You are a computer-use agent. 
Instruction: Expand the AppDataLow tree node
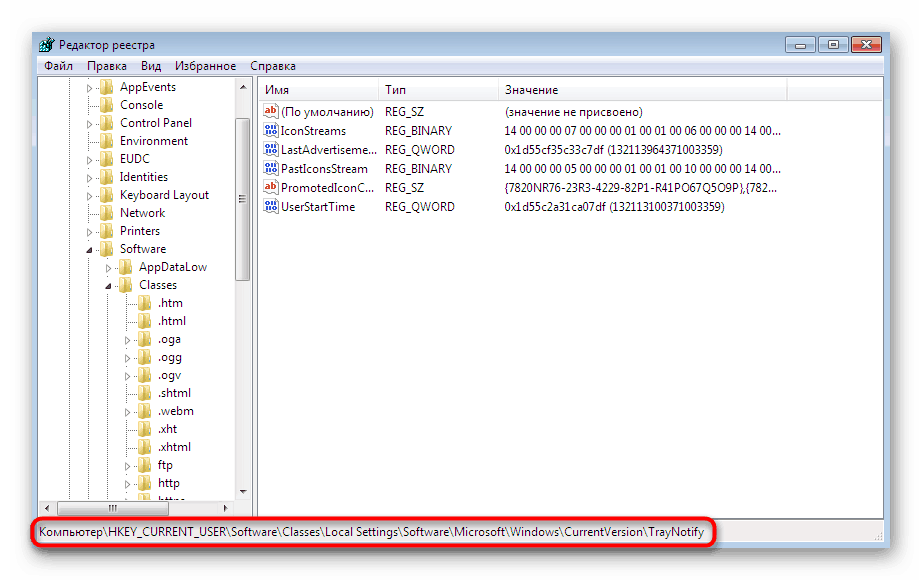click(x=108, y=268)
